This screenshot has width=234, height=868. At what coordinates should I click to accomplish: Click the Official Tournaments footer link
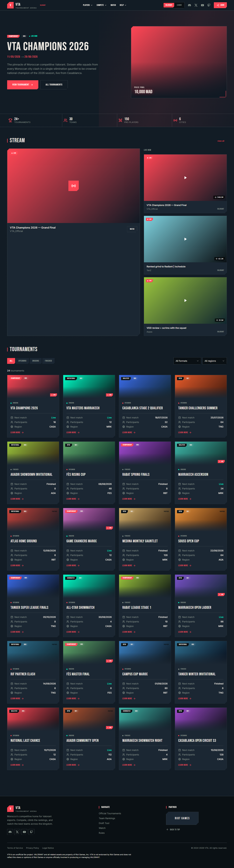(110, 813)
